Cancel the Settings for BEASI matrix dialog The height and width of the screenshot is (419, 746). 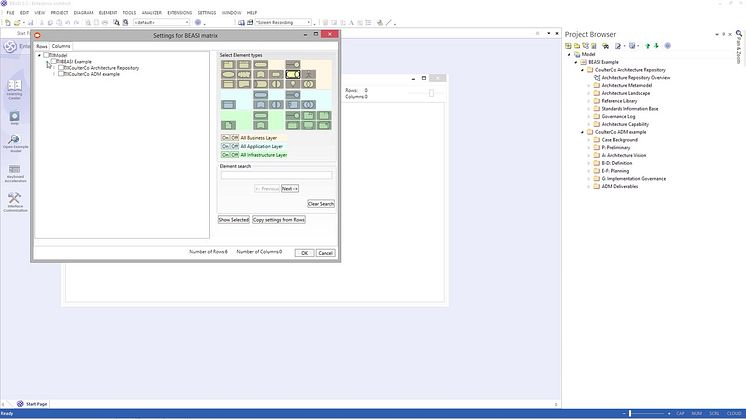325,253
